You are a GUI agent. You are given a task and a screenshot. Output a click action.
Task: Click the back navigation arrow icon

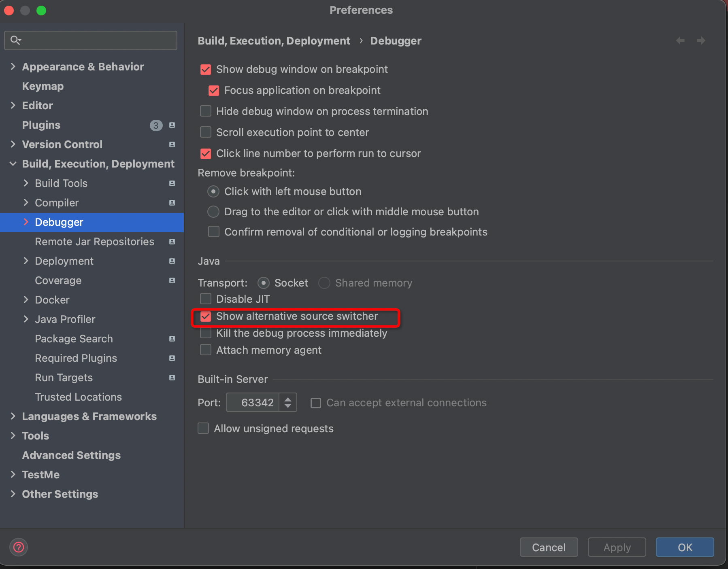[x=680, y=40]
